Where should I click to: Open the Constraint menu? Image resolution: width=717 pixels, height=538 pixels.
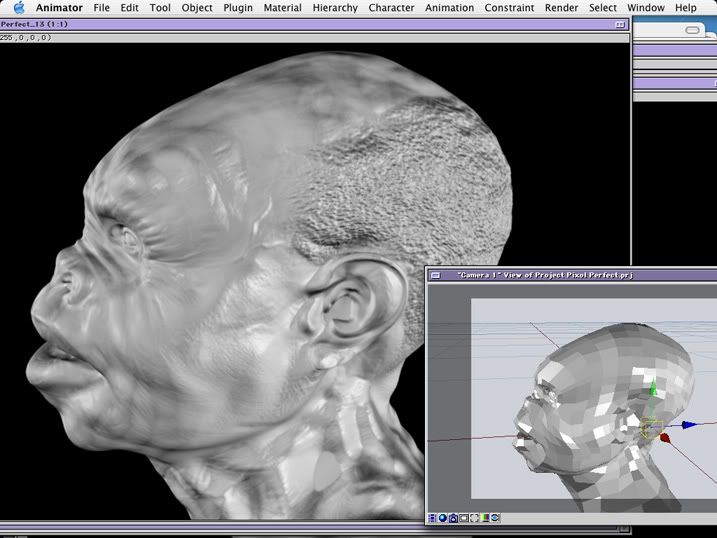click(509, 8)
